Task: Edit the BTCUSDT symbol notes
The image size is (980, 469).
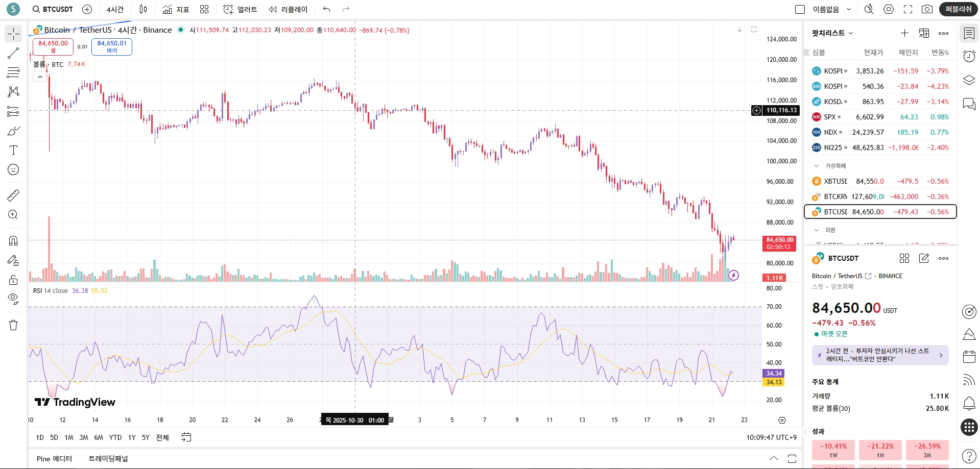Action: 924,258
